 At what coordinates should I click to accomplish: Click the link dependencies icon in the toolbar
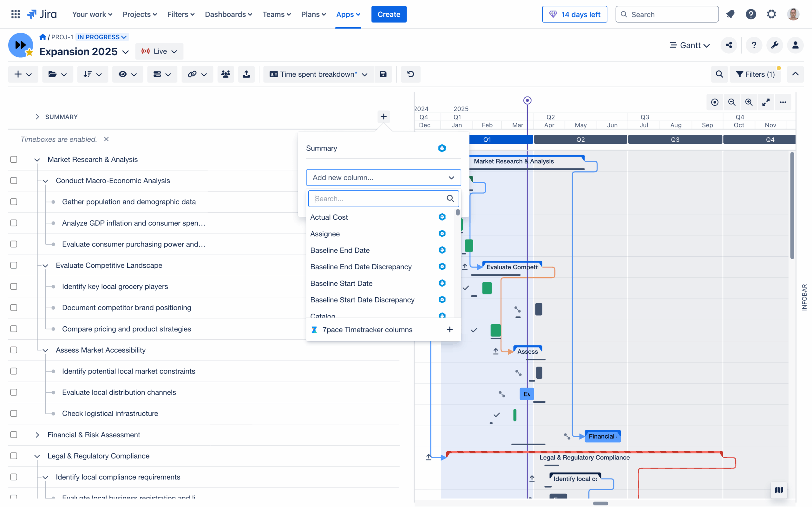(x=193, y=74)
